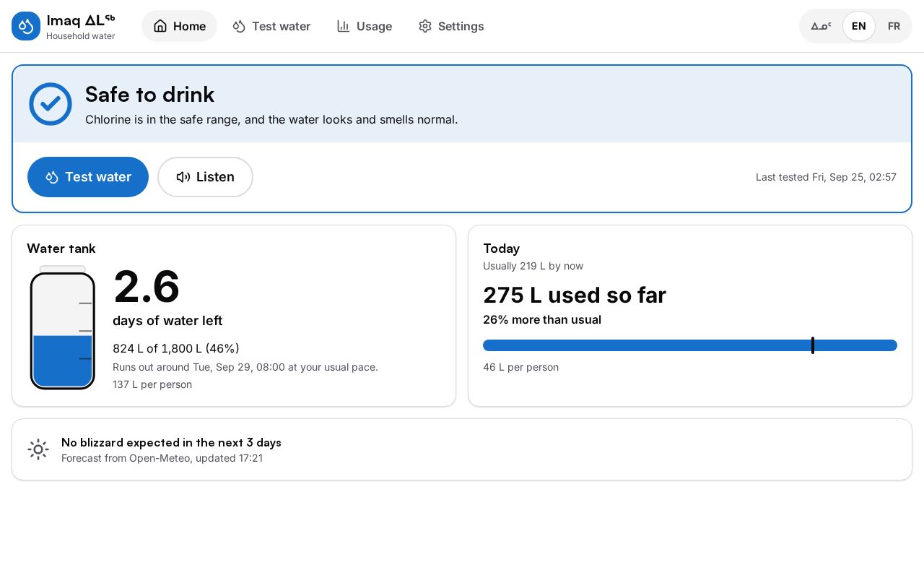This screenshot has height=578, width=924.
Task: Click 'No blizzard expected in the next 3 days'
Action: point(171,442)
